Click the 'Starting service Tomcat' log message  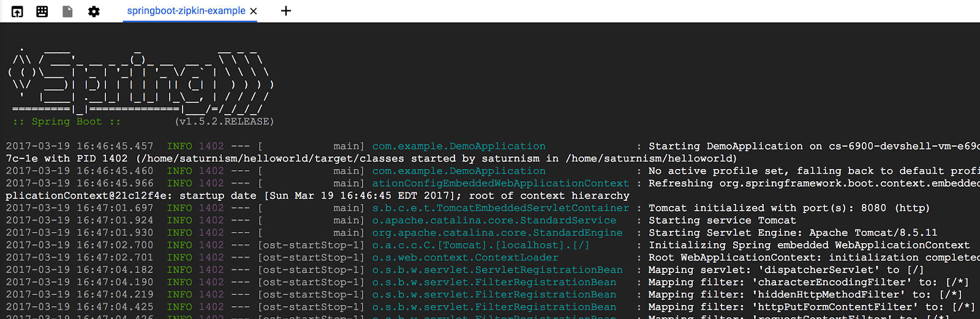click(722, 220)
